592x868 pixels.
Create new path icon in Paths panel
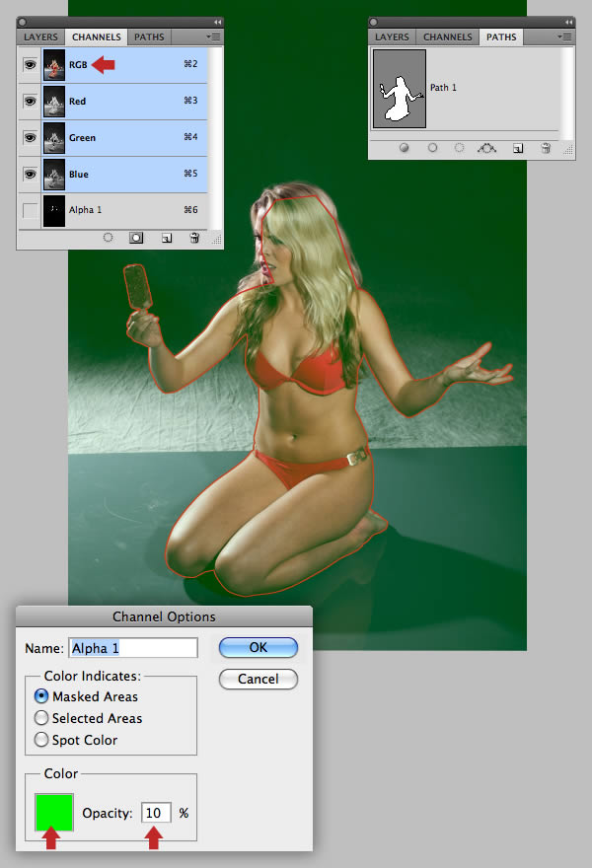click(518, 148)
